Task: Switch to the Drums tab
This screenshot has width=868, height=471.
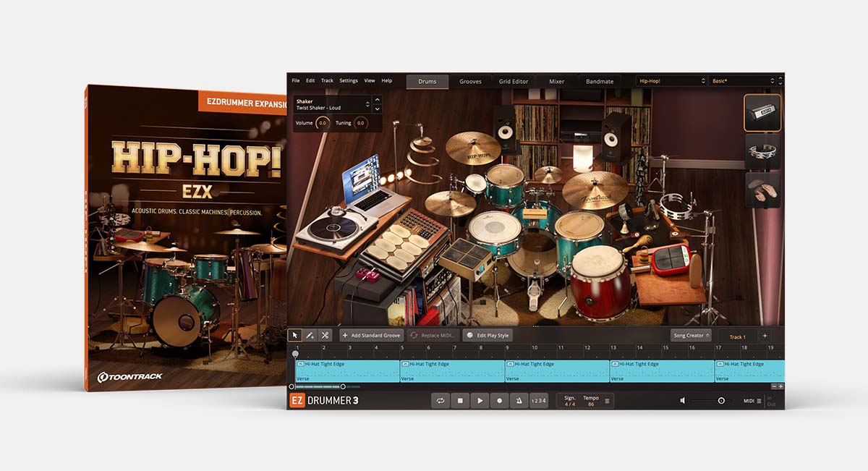Action: point(427,82)
